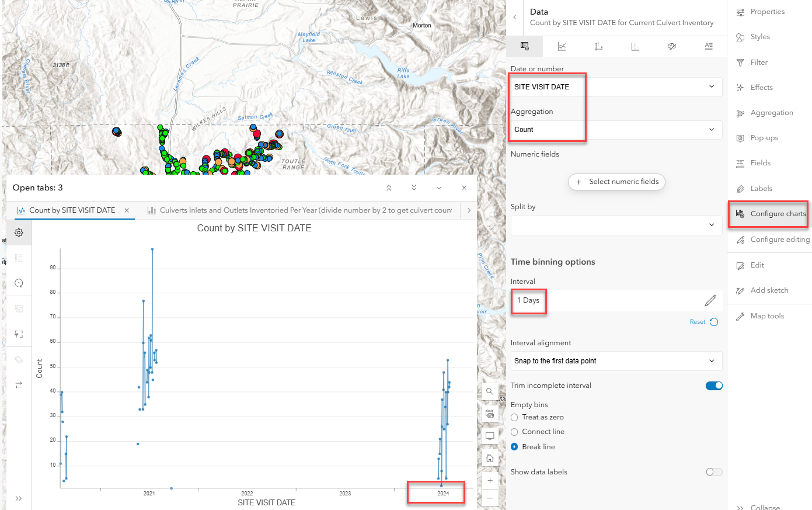812x510 pixels.
Task: Expand the Aggregation dropdown
Action: click(616, 130)
